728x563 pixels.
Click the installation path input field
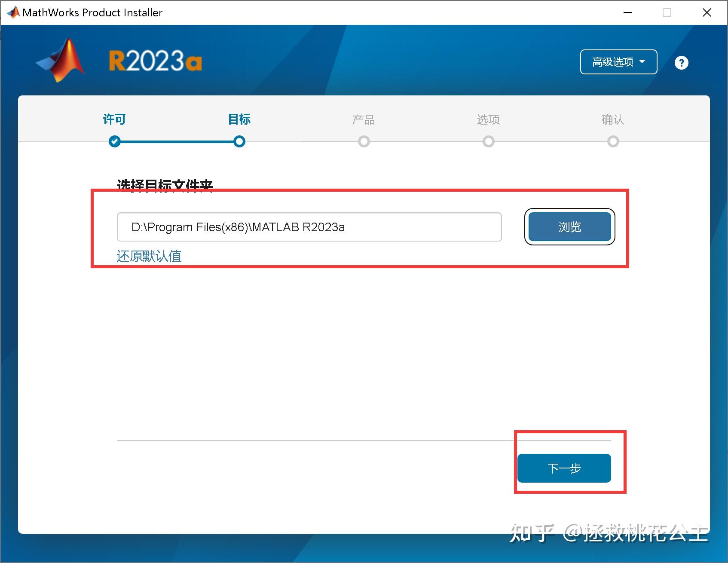(309, 227)
